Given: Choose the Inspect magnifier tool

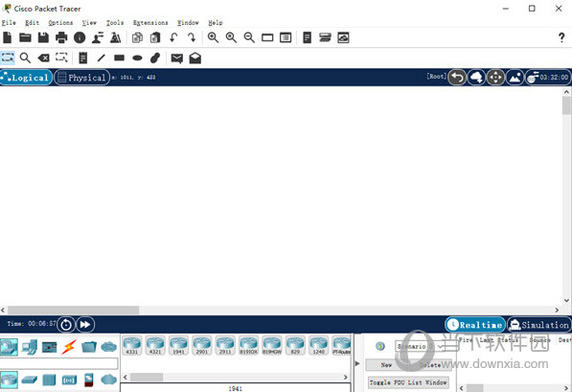Looking at the screenshot, I should tap(25, 58).
